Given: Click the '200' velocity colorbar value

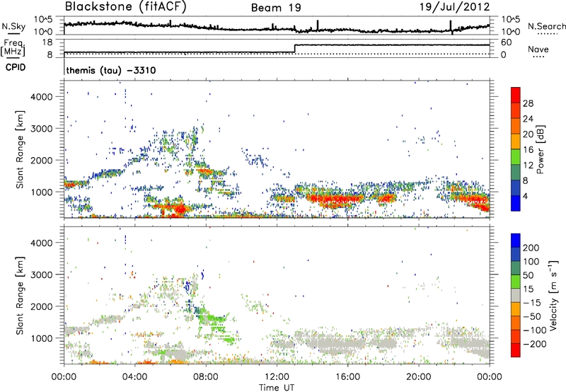Looking at the screenshot, I should (531, 248).
